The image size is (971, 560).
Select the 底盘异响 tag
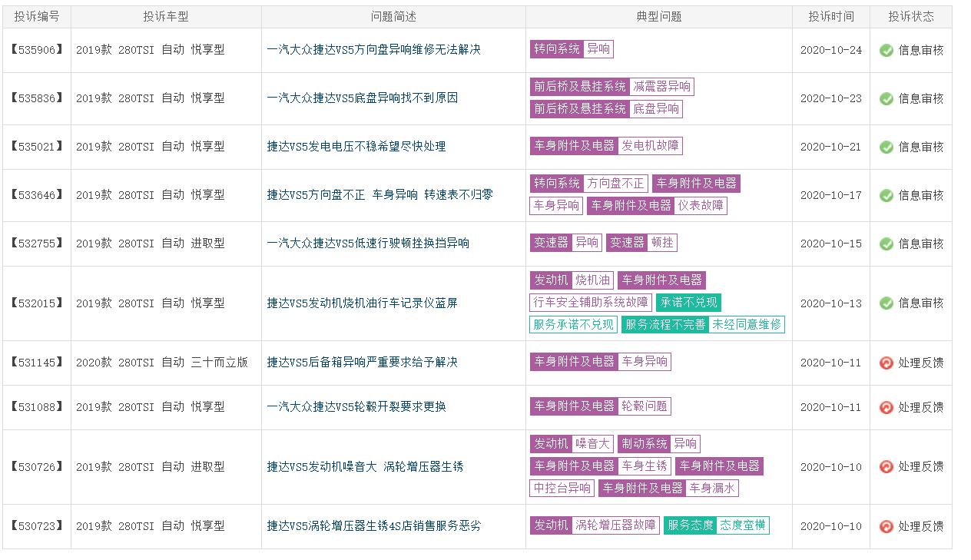pos(655,109)
